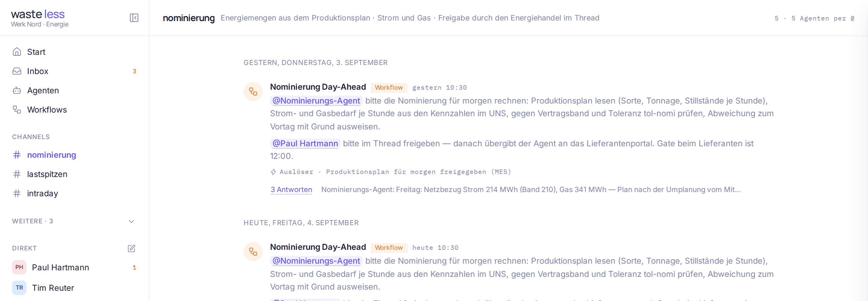This screenshot has width=868, height=301.
Task: Click the 'gestern 10:30' timestamp
Action: pyautogui.click(x=439, y=88)
